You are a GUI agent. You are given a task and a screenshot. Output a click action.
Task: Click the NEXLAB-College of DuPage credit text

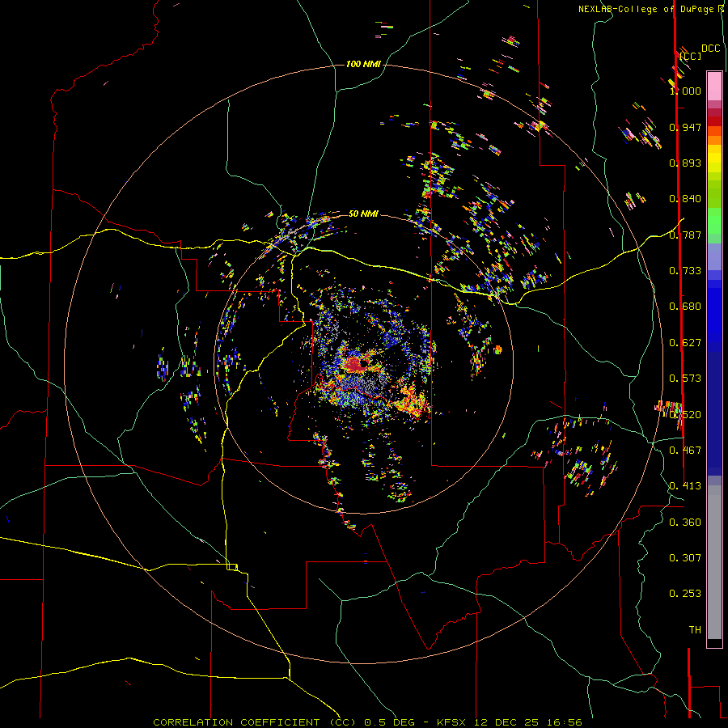tap(650, 9)
